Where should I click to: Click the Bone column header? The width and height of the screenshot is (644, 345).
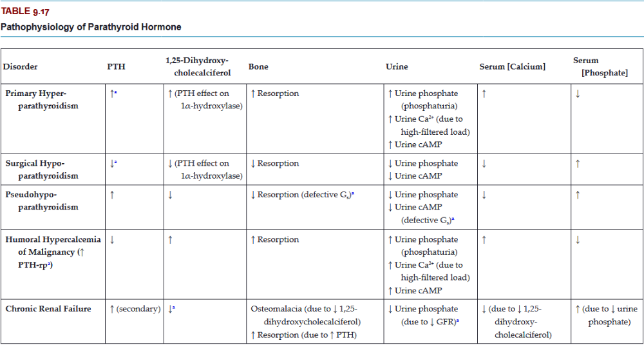pos(258,66)
